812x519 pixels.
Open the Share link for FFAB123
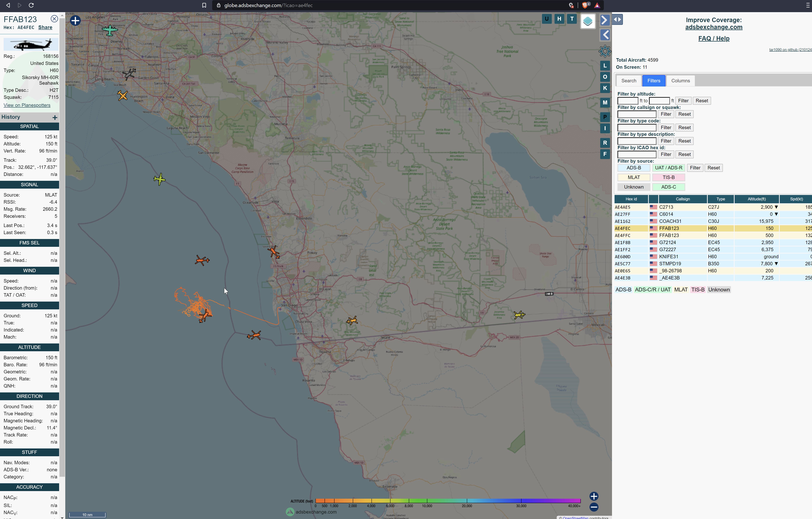pyautogui.click(x=45, y=27)
